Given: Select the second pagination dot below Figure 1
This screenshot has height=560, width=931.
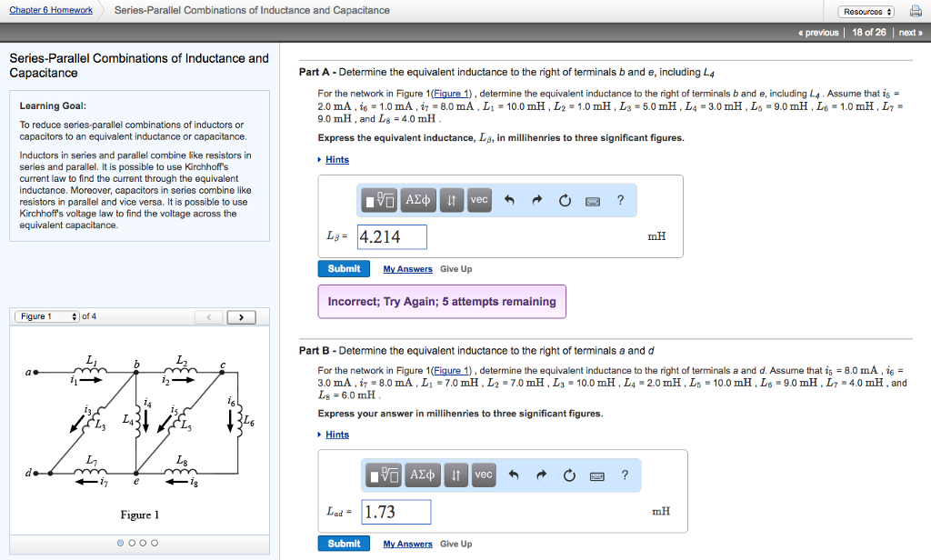Looking at the screenshot, I should tap(131, 543).
